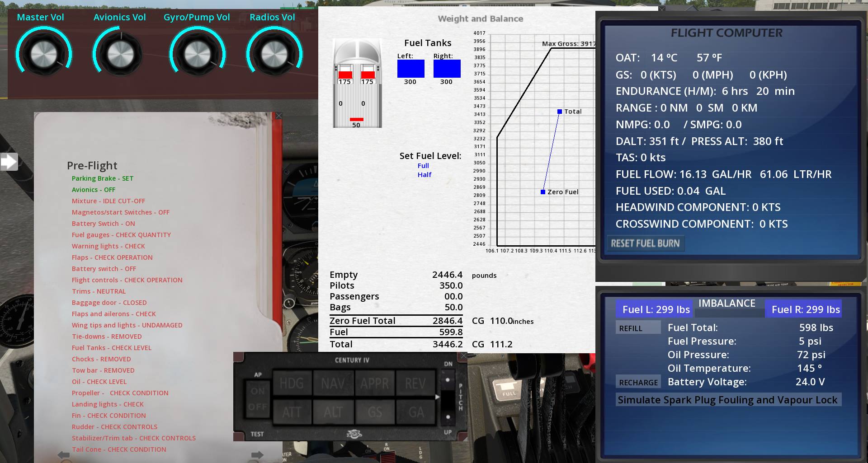The width and height of the screenshot is (868, 463).
Task: Click the Left fuel tank blue bar
Action: coord(411,69)
